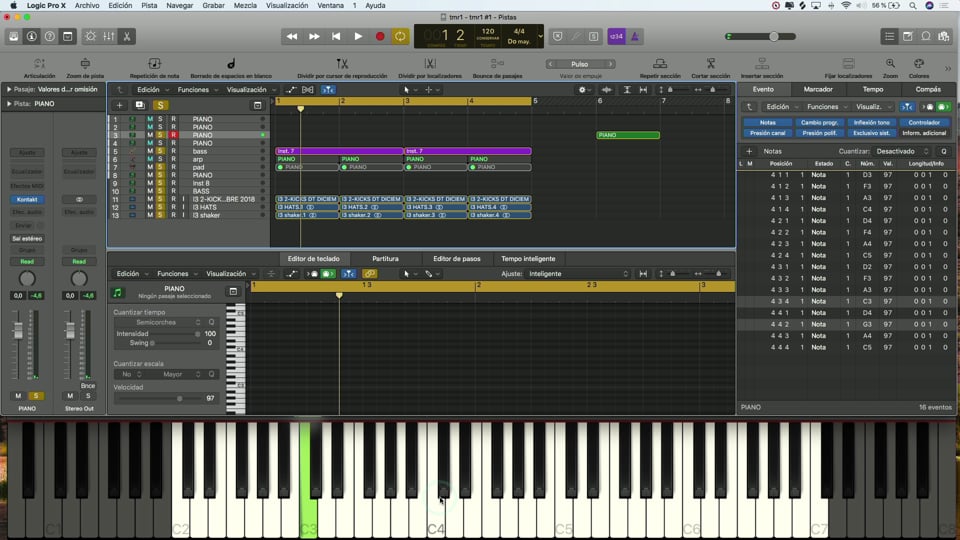Toggle the Inspector button
Image resolution: width=960 pixels, height=540 pixels.
(x=31, y=36)
